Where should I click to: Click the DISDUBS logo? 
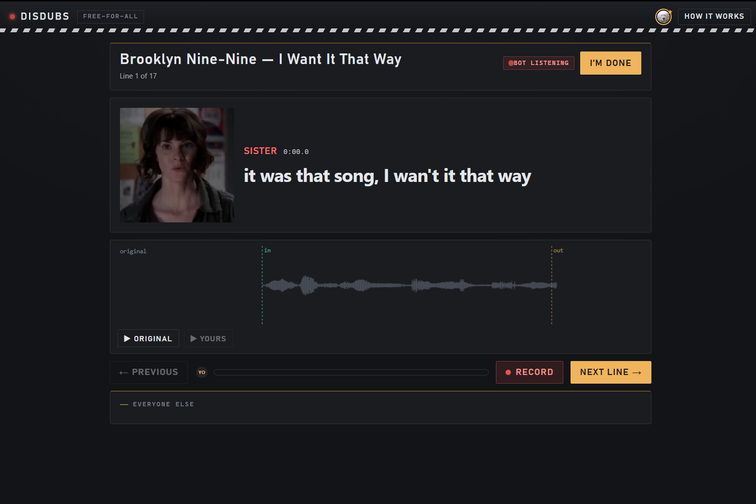coord(39,16)
